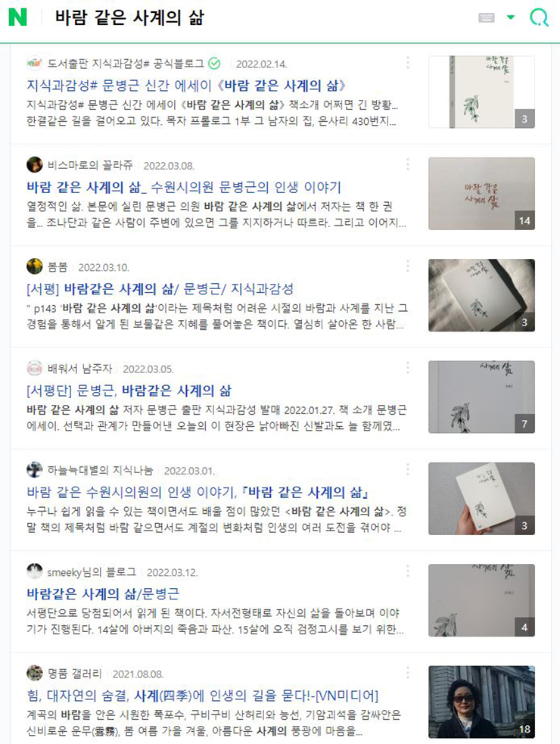Open the 바람같은 사계의 삶/문병근 post title
The image size is (560, 744).
click(103, 593)
